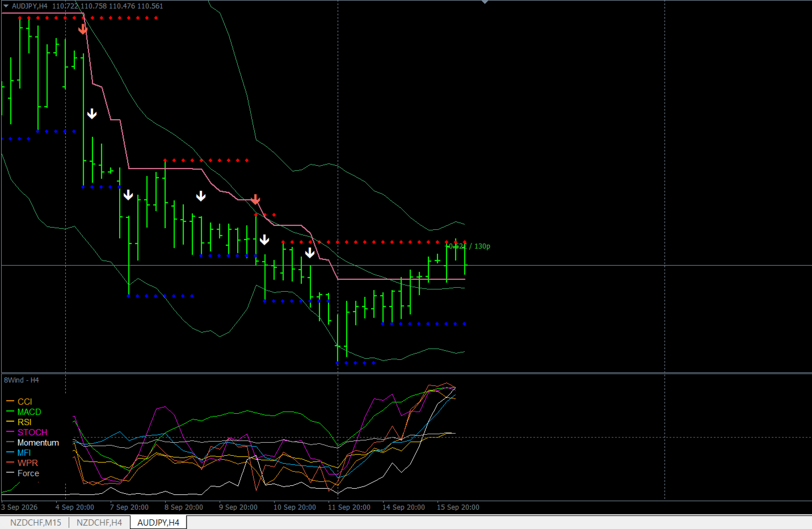Image resolution: width=812 pixels, height=529 pixels.
Task: Select the AUDJPY,H4 chart tab
Action: click(158, 522)
